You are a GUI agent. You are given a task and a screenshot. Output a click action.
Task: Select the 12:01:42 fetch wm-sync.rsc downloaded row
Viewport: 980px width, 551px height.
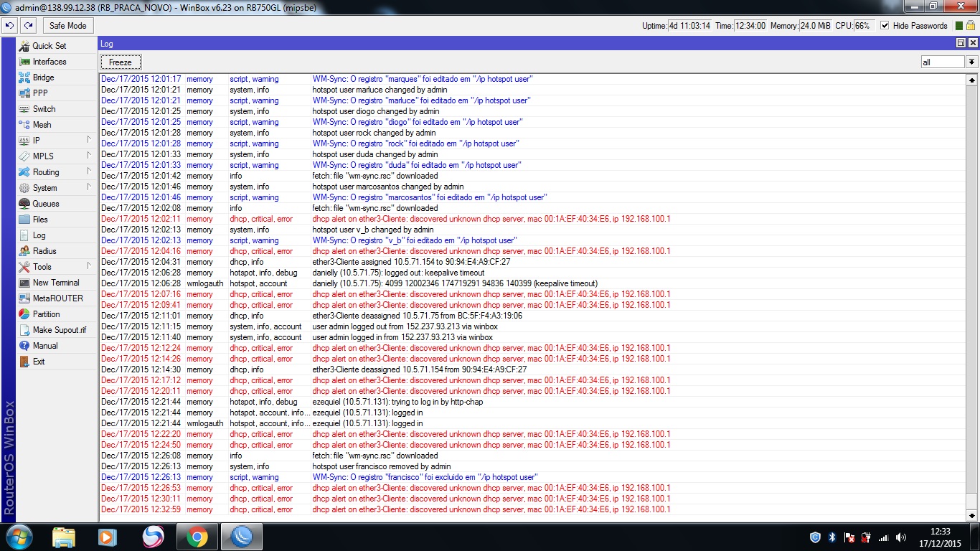(x=532, y=176)
